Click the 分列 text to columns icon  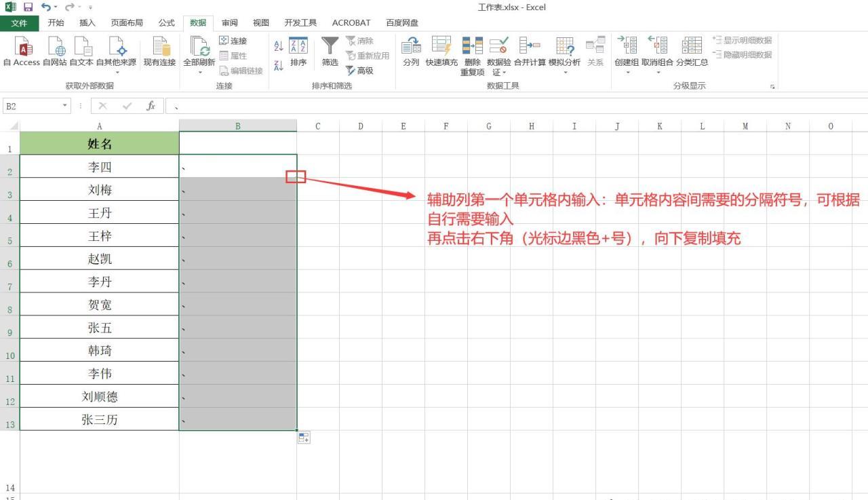tap(411, 46)
